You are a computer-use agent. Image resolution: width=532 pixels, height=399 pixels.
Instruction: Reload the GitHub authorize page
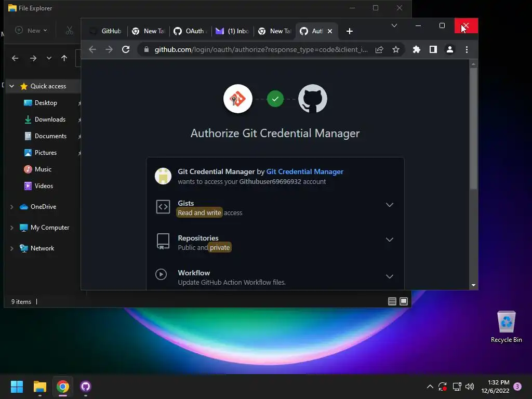[126, 49]
